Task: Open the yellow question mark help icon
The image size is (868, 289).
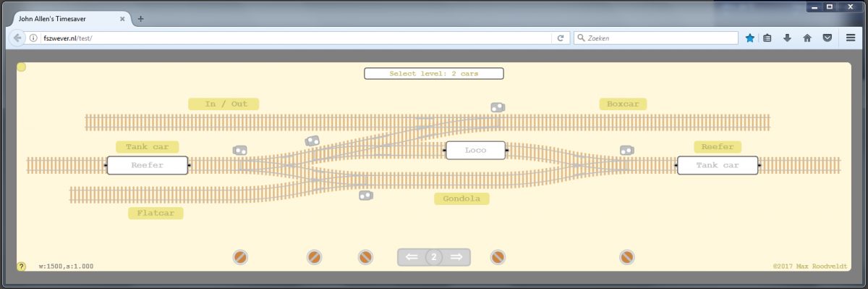Action: (x=22, y=267)
